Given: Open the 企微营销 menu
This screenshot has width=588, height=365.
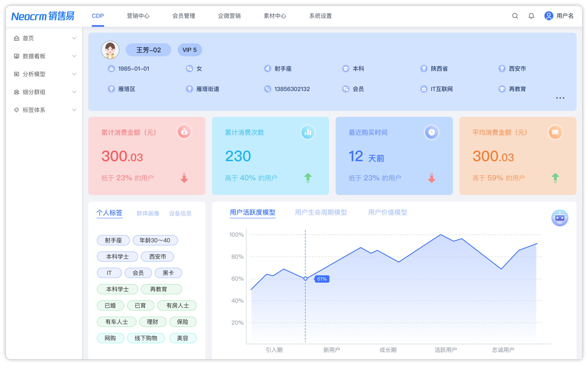Looking at the screenshot, I should (229, 16).
